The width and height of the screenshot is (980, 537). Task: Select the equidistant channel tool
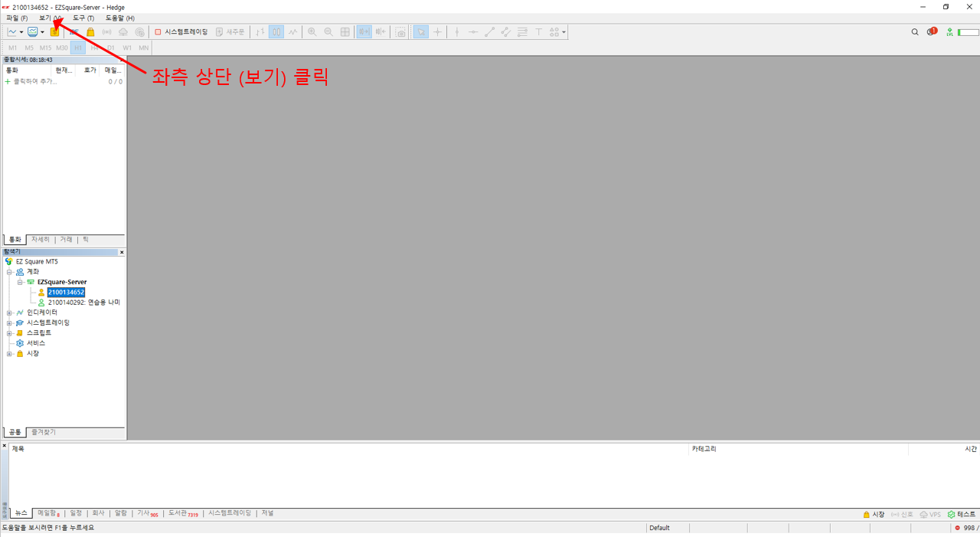506,32
